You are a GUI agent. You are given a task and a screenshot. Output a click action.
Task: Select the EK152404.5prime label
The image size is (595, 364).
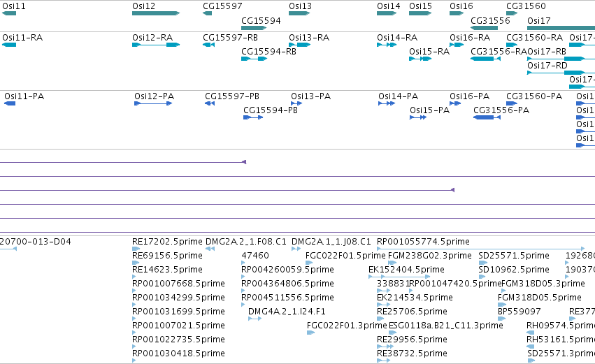click(x=406, y=270)
